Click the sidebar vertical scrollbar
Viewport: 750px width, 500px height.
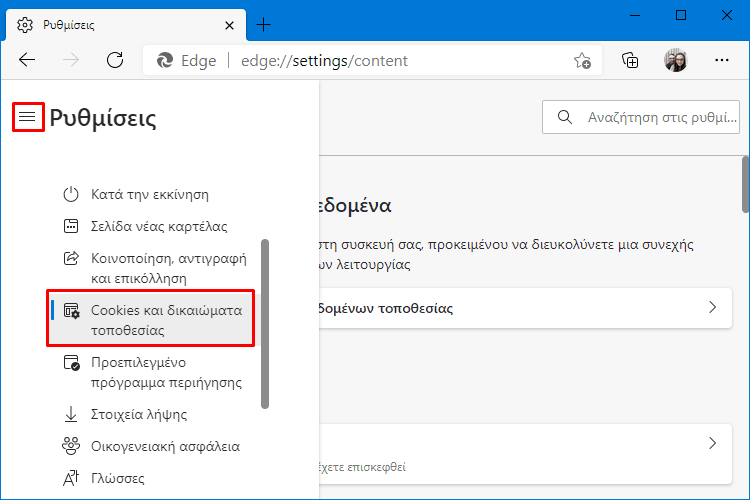pyautogui.click(x=265, y=324)
